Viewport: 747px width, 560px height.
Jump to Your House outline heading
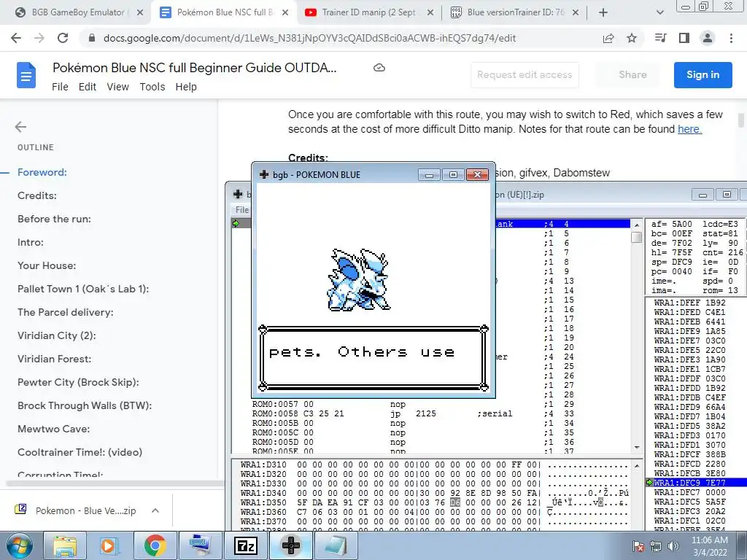47,265
